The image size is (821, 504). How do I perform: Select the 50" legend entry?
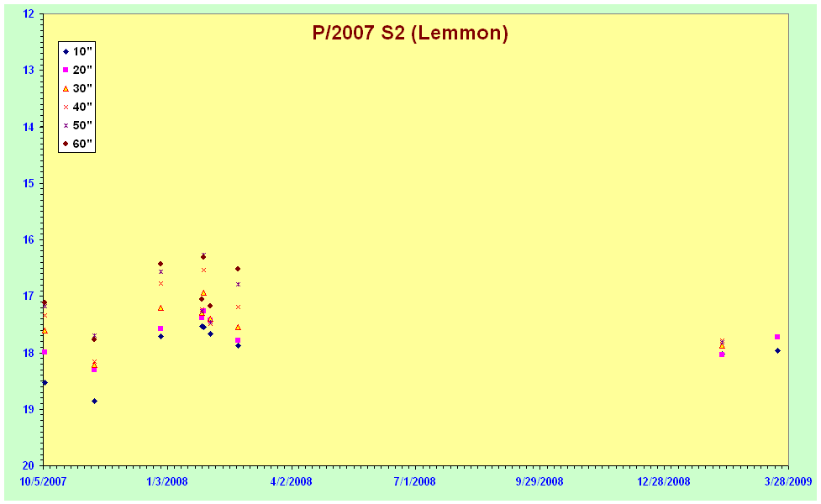point(77,125)
